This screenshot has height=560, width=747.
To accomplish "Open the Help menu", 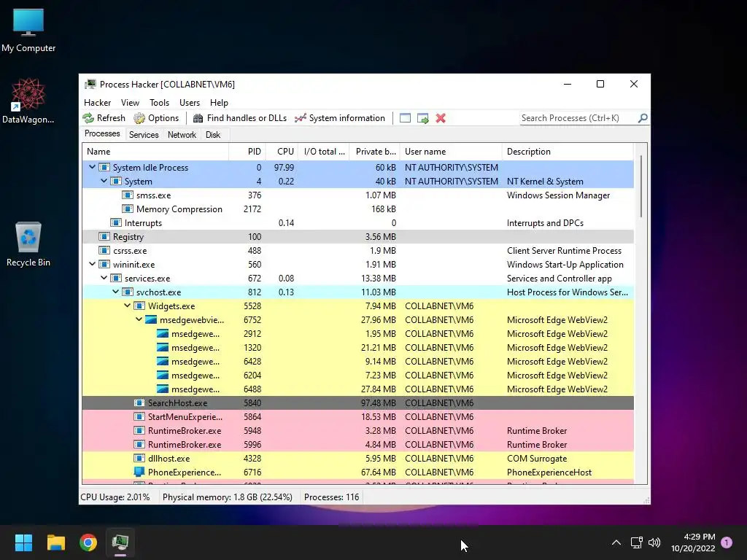I will point(219,102).
